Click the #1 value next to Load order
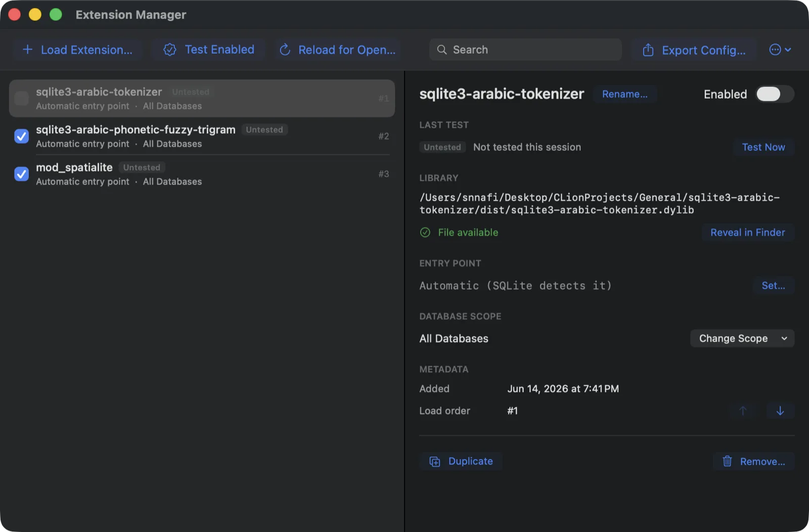Screen dimensions: 809x532 [512, 411]
